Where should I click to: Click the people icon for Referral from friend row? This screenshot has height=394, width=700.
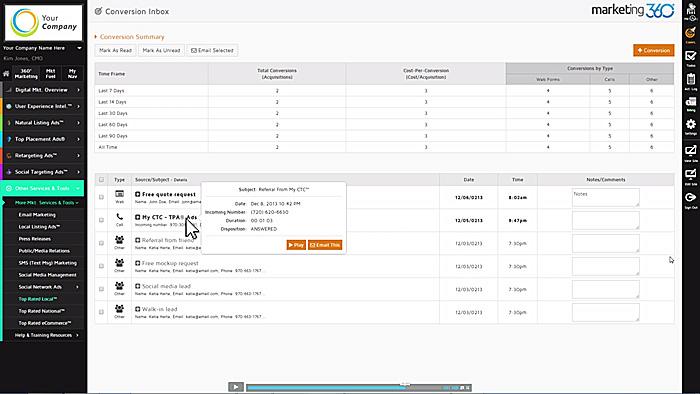(x=119, y=240)
